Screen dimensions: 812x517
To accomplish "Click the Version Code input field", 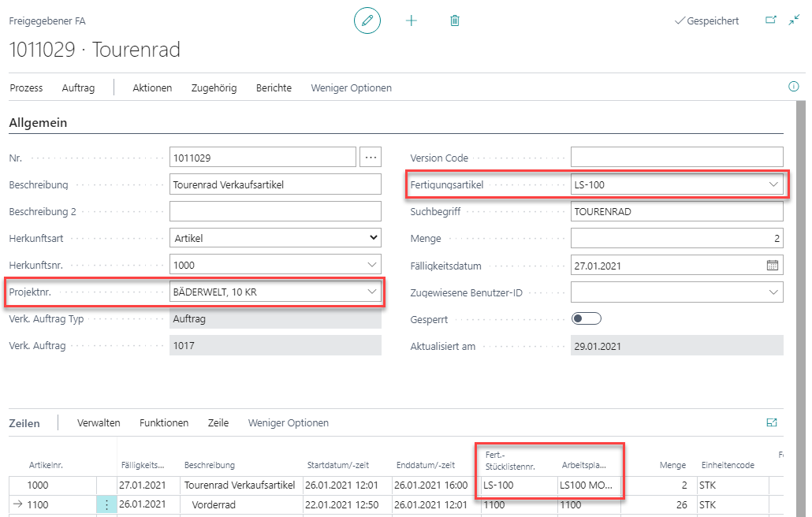I will point(677,158).
